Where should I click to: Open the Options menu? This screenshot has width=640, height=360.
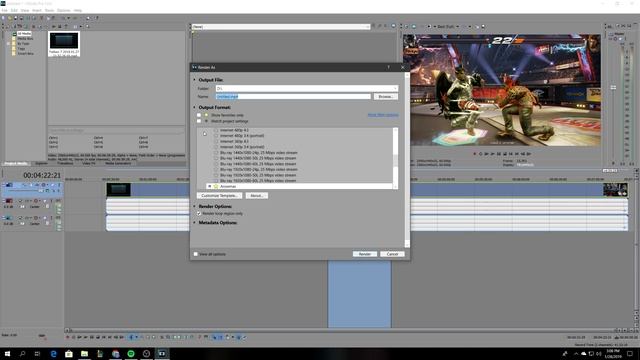(x=63, y=10)
